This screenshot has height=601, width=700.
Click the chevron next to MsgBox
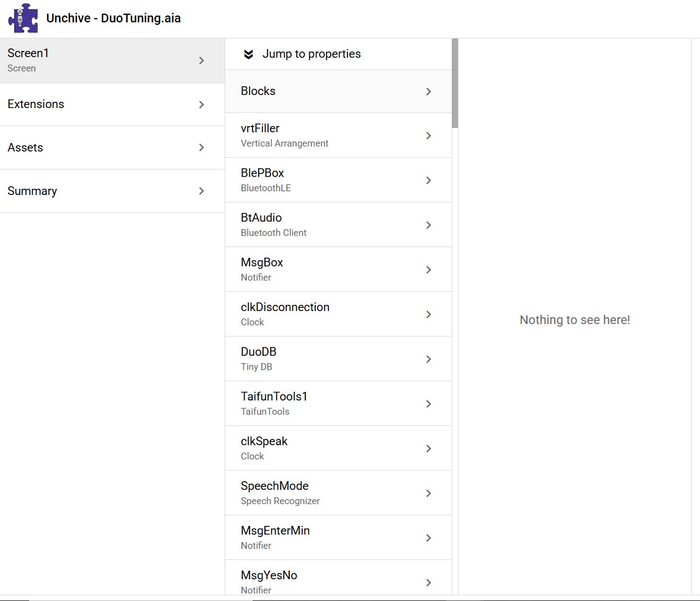pos(429,269)
